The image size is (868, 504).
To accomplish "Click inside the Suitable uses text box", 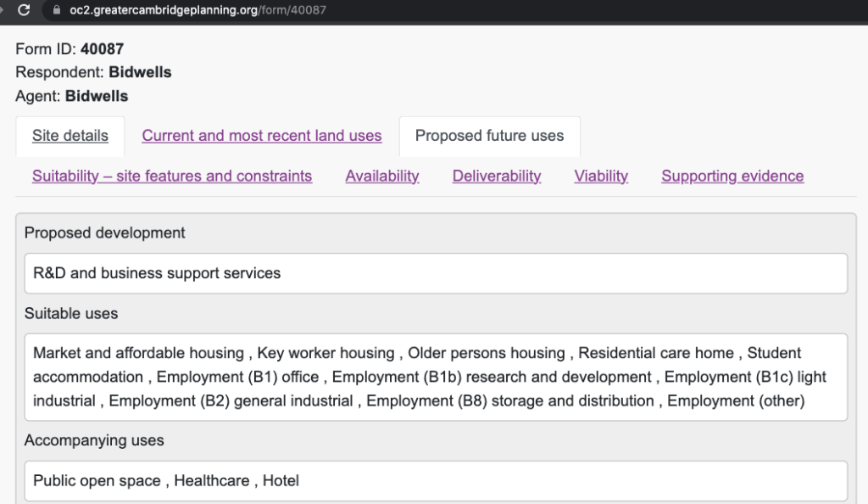I will pyautogui.click(x=436, y=377).
